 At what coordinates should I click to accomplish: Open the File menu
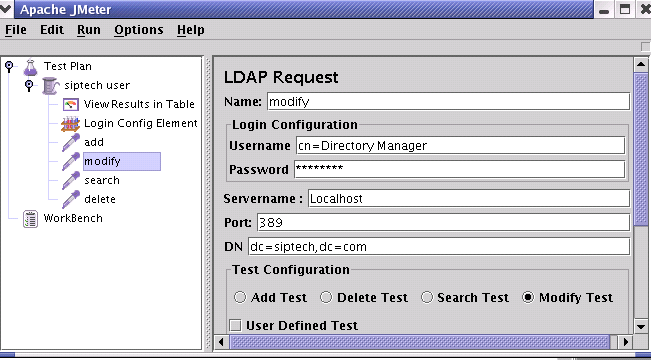click(16, 30)
